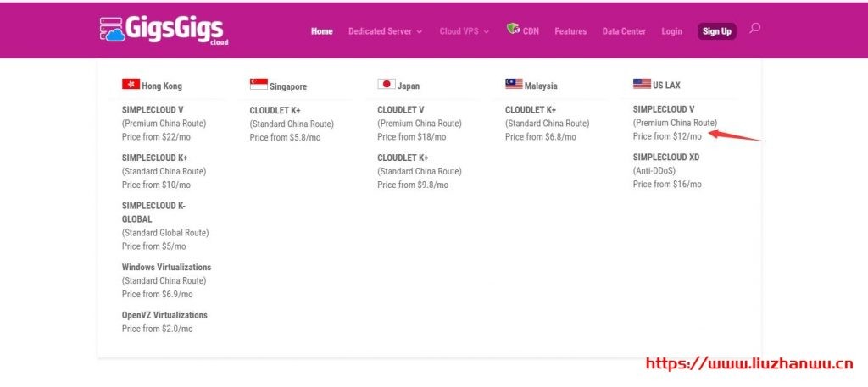Select US LAX SIMPLECLOUD V plan
Screen dimensions: 868x387
point(664,109)
